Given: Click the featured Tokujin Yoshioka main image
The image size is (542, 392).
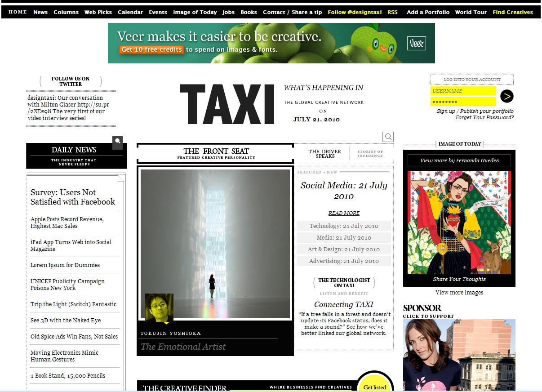Looking at the screenshot, I should pos(215,244).
